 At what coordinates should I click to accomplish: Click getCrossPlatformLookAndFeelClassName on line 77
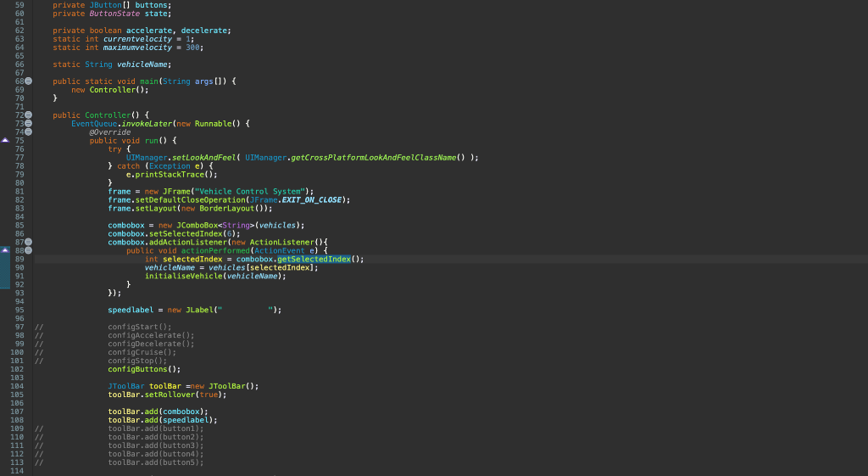pos(374,157)
